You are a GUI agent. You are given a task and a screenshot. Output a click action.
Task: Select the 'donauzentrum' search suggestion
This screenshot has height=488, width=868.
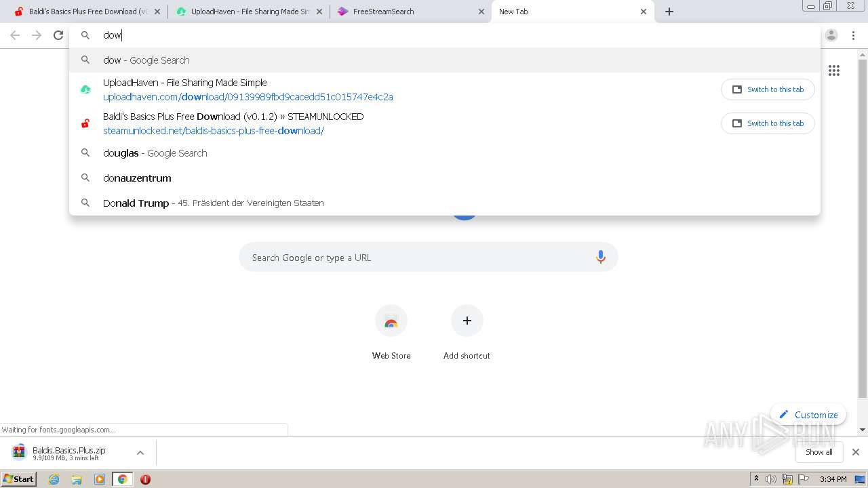pos(445,178)
